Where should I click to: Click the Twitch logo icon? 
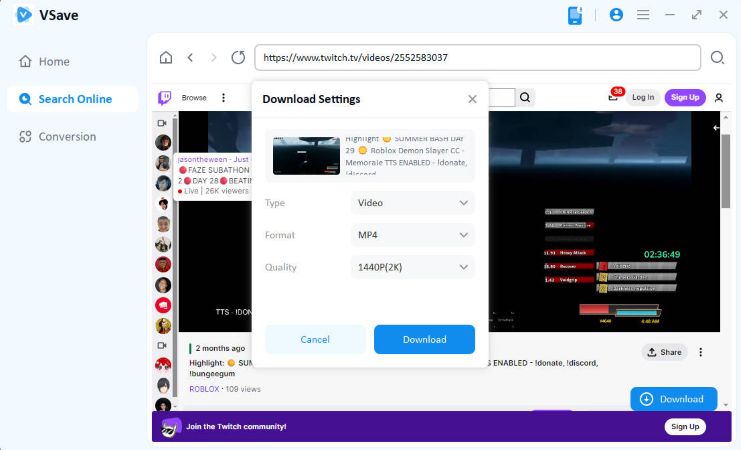click(164, 98)
